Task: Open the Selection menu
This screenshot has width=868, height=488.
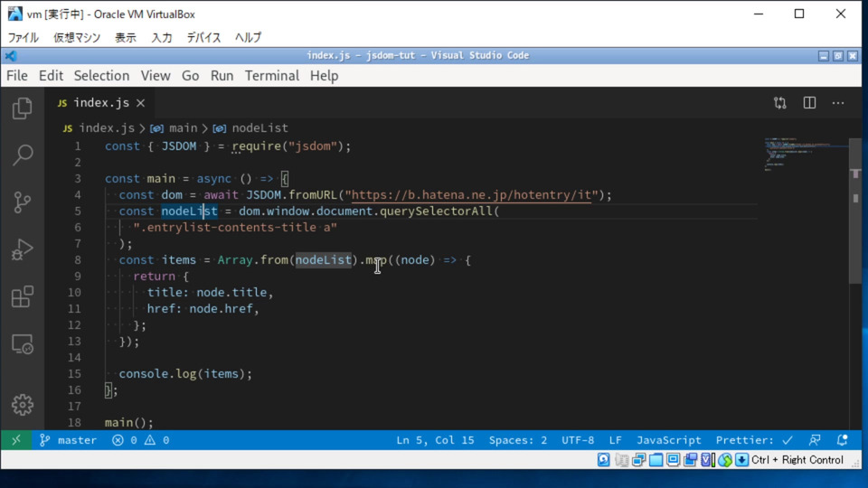Action: click(101, 76)
